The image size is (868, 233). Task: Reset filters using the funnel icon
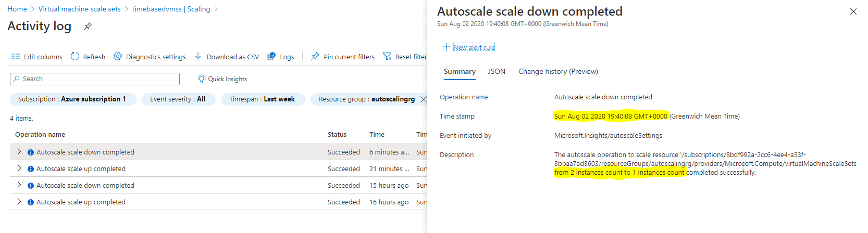(387, 56)
